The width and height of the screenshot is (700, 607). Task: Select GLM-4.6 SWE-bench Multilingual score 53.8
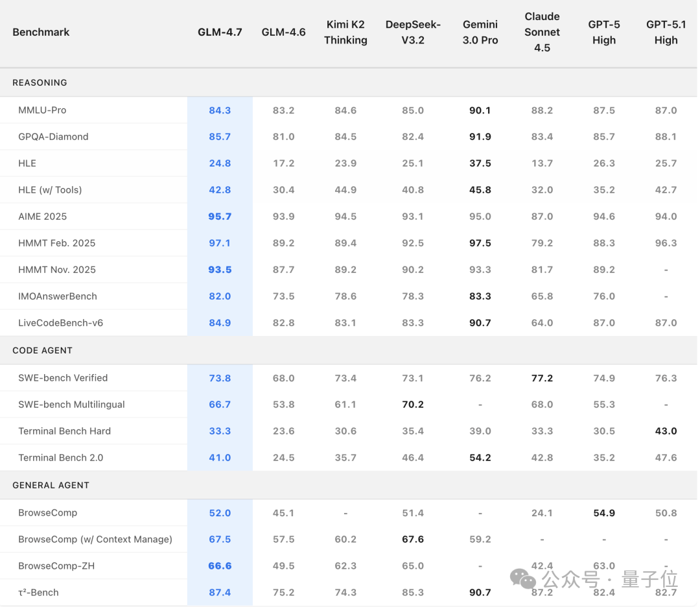coord(283,405)
